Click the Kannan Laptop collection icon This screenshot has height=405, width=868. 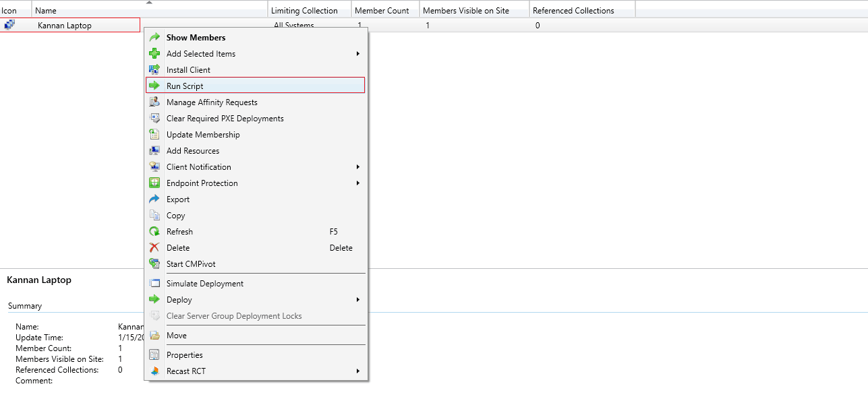pyautogui.click(x=9, y=26)
